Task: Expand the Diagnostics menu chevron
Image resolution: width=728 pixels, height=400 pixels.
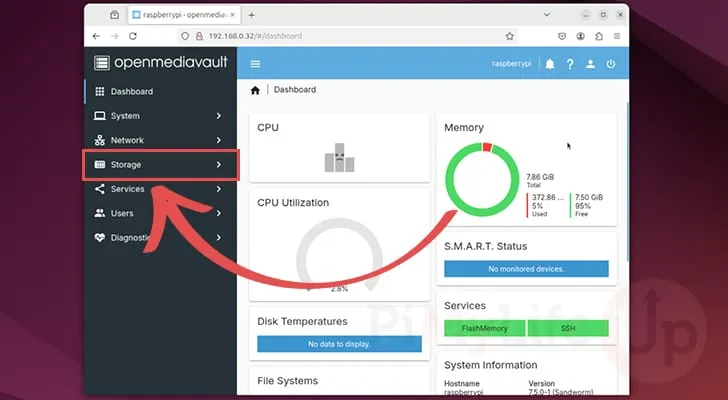Action: tap(219, 237)
